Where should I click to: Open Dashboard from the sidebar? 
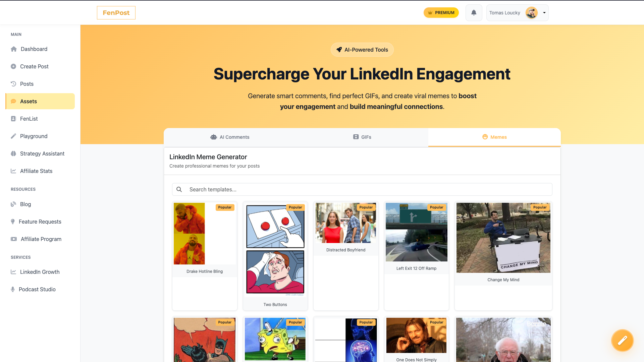coord(40,49)
